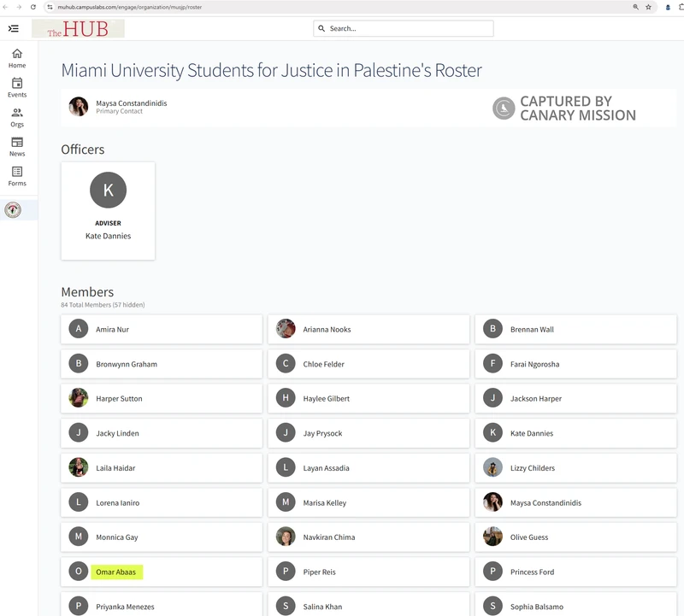Open Marisa Kelley member entry
The width and height of the screenshot is (684, 616).
click(x=369, y=502)
